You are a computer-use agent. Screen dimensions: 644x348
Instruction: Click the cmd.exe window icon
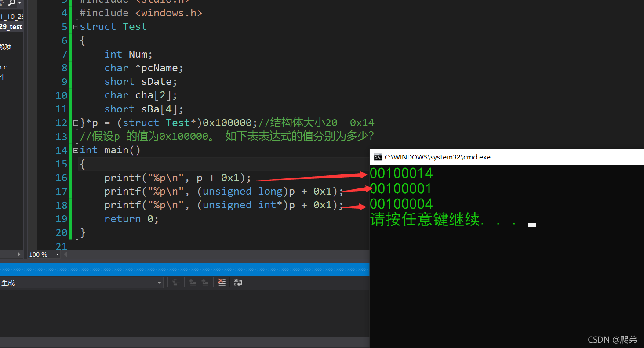(x=378, y=157)
